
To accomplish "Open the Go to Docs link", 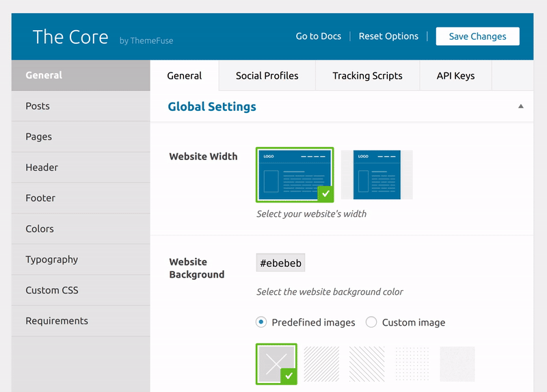I will [318, 36].
